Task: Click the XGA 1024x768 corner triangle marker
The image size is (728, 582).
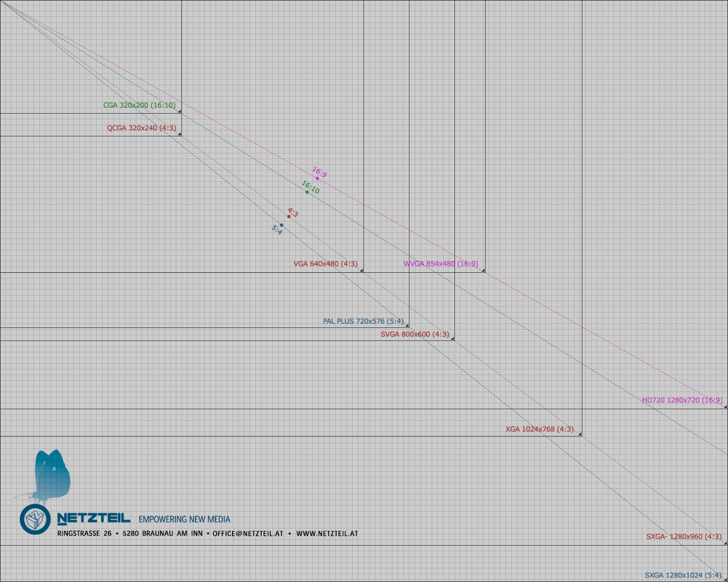Action: click(580, 434)
